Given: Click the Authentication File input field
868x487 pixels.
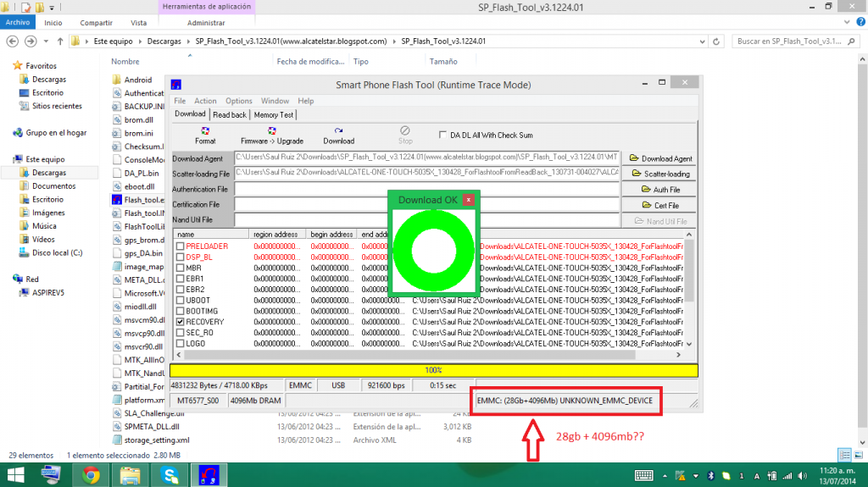Looking at the screenshot, I should pos(426,189).
